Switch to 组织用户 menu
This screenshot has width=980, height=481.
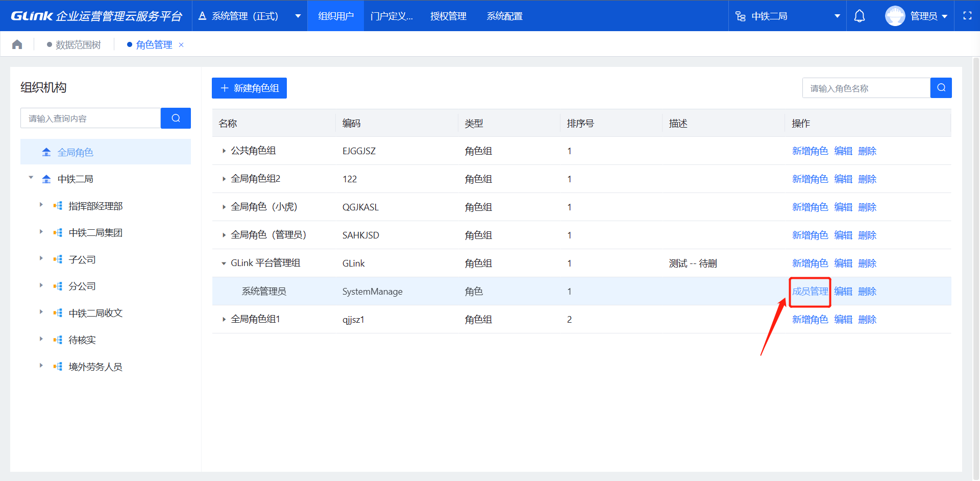pyautogui.click(x=336, y=16)
